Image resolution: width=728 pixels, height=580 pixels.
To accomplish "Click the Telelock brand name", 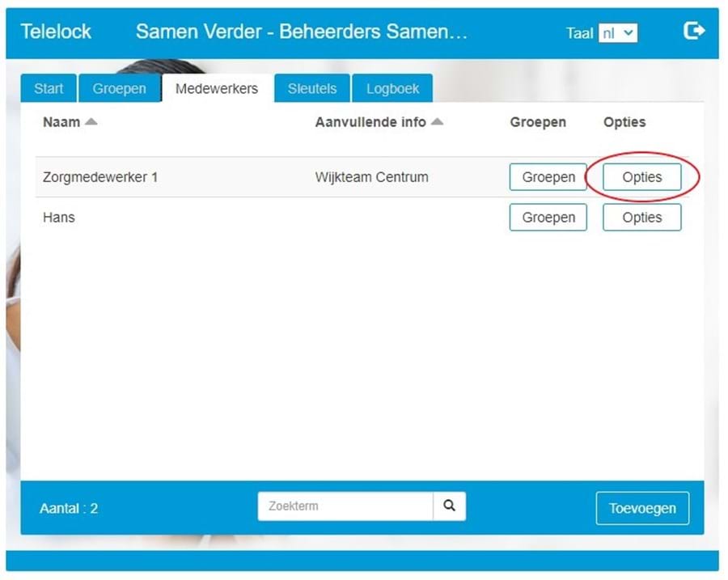I will [x=56, y=32].
